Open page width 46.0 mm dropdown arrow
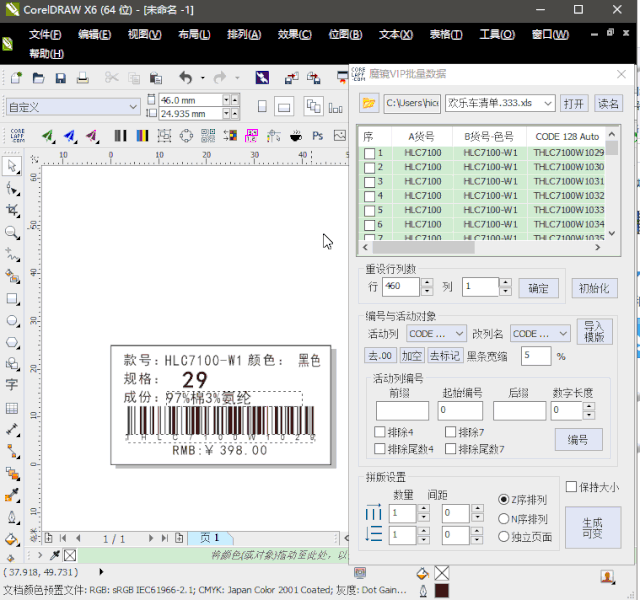The image size is (640, 600). click(227, 100)
